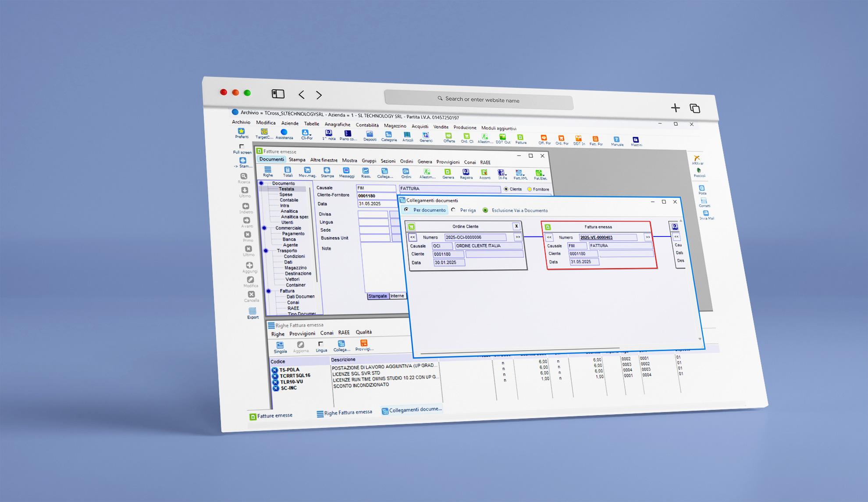Open the Contabilità menu
The width and height of the screenshot is (868, 502).
367,125
